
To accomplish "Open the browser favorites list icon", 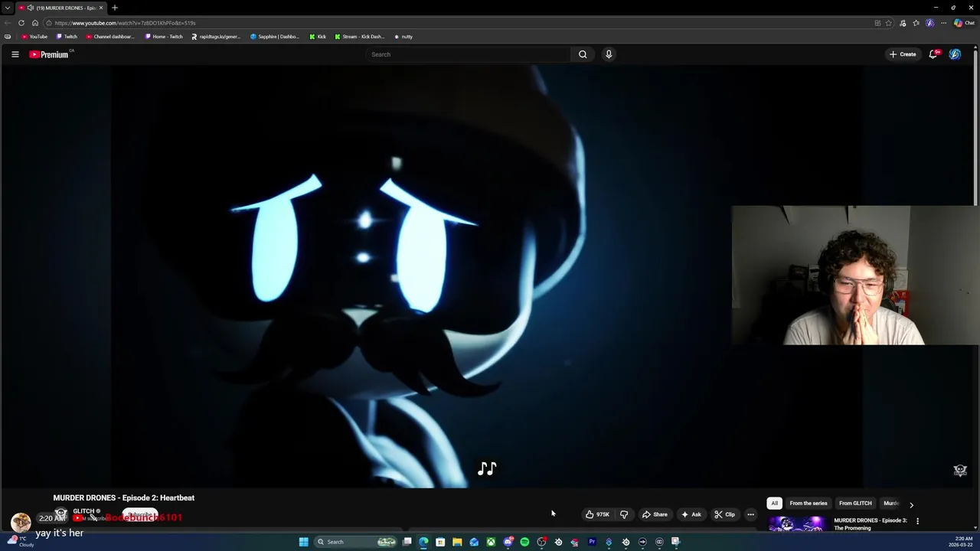I will (916, 23).
